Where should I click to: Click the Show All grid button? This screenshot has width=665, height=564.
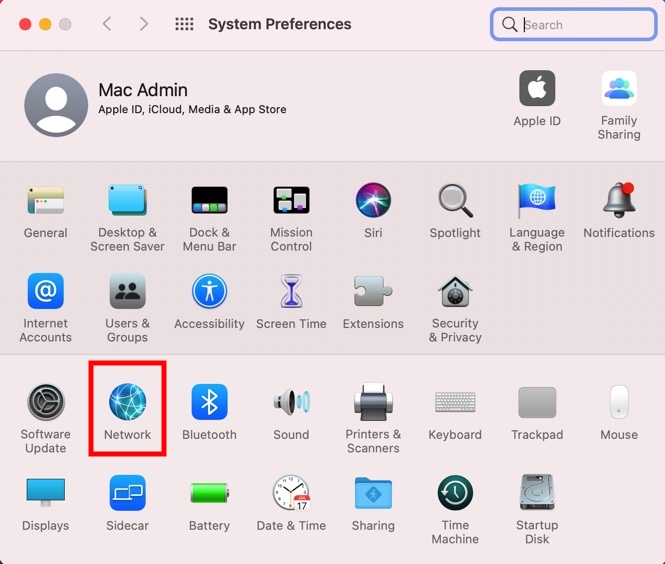coord(184,24)
